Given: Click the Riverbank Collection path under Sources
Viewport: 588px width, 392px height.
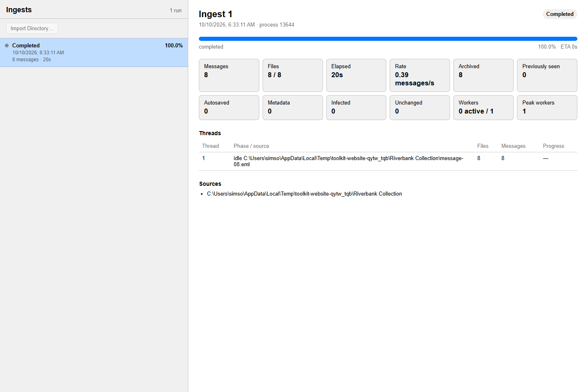Looking at the screenshot, I should tap(304, 194).
